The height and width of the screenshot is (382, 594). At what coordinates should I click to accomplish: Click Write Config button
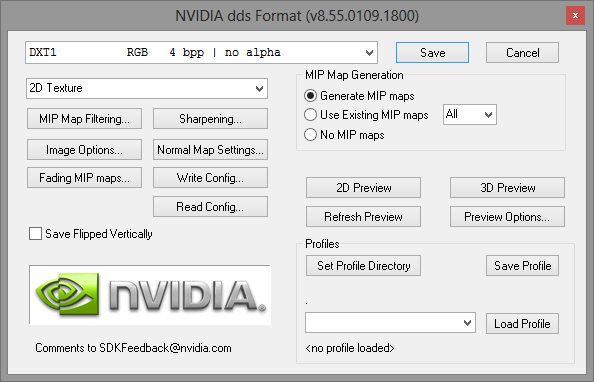210,178
